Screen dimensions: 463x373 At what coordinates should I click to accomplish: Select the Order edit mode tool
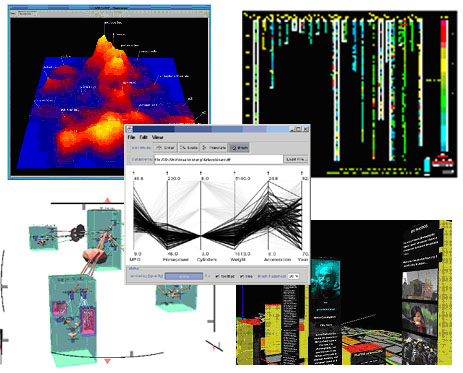coord(165,148)
